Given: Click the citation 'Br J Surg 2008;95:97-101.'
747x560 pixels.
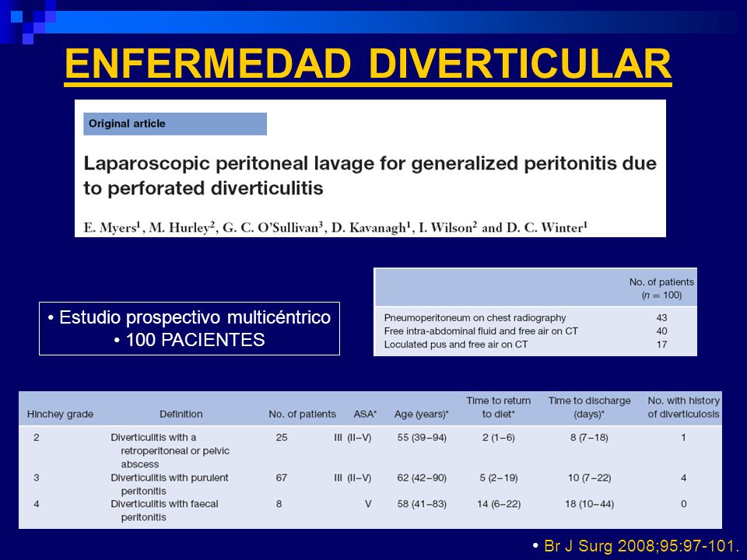Looking at the screenshot, I should pos(640,546).
